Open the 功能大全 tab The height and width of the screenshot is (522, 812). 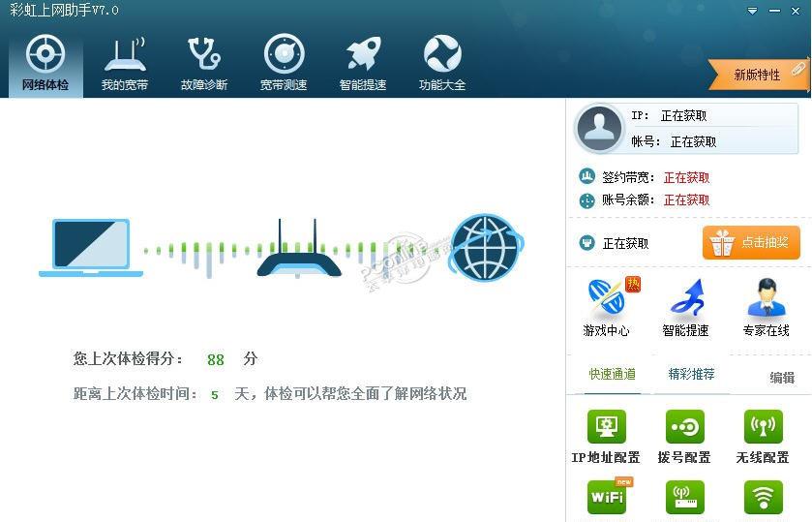coord(442,64)
